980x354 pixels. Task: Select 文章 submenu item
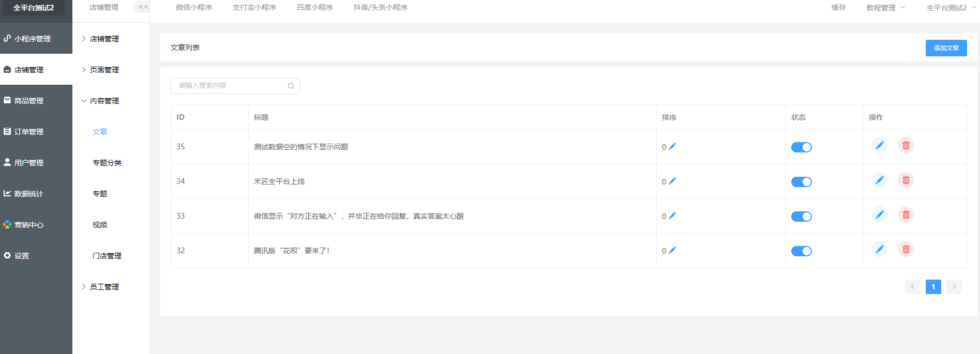[x=100, y=132]
